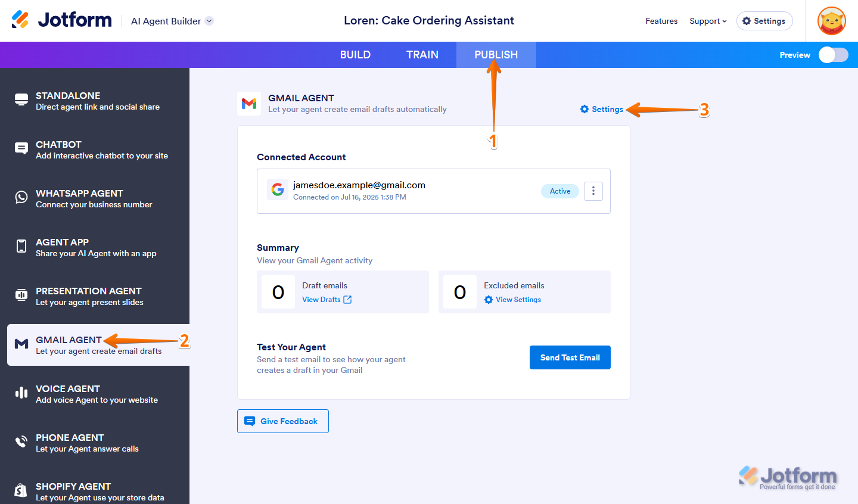Click the Test Your Agent heading
The width and height of the screenshot is (858, 504).
tap(291, 347)
